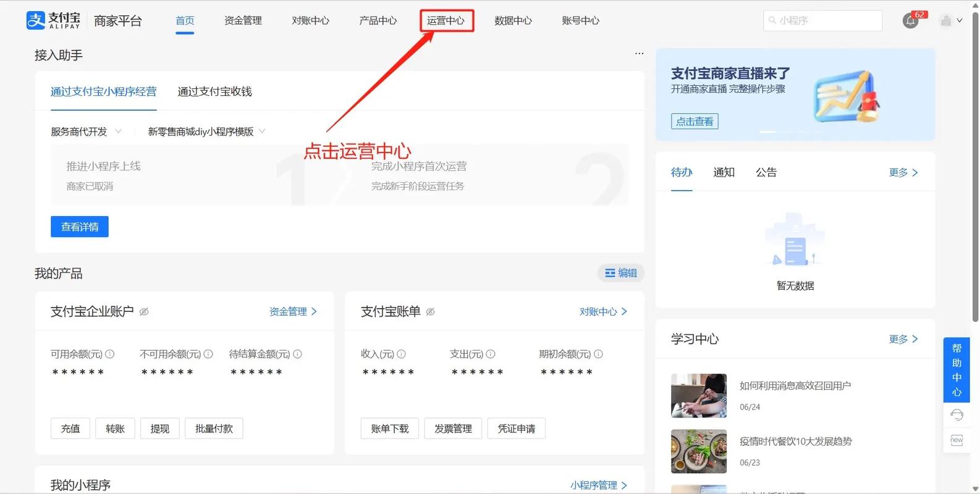Open 更多 link in 学习中心
The image size is (980, 494).
[x=903, y=339]
